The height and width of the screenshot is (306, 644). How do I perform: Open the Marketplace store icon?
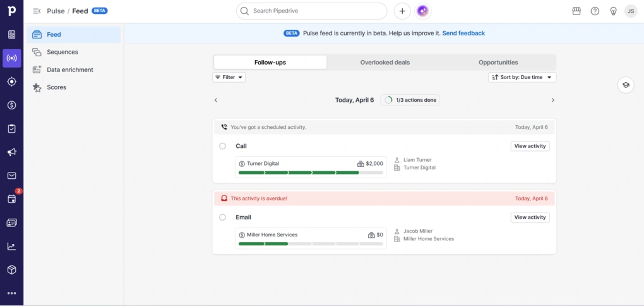click(576, 11)
